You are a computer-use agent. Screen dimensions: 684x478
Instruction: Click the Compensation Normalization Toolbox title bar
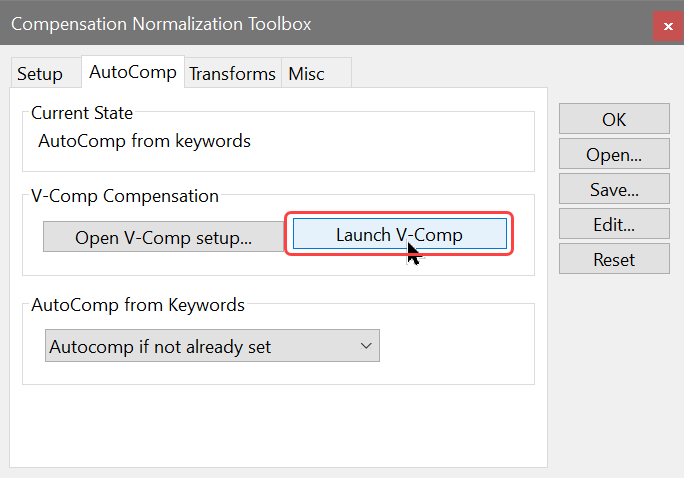[x=300, y=23]
